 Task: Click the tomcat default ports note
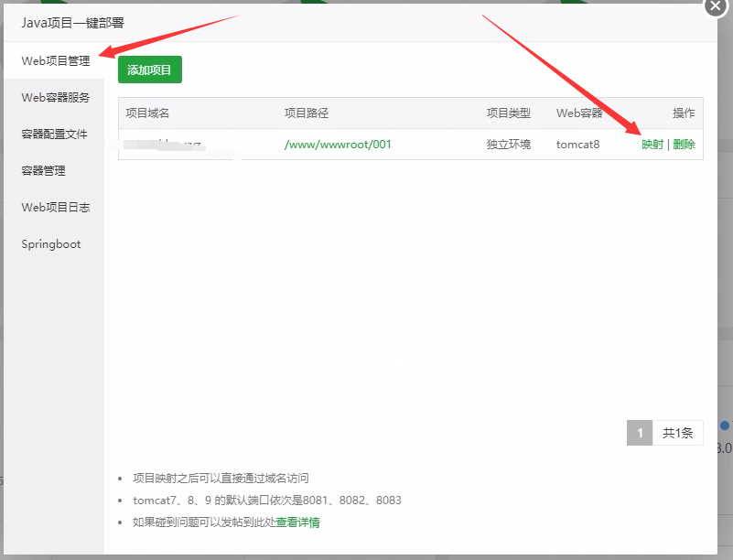(x=267, y=501)
